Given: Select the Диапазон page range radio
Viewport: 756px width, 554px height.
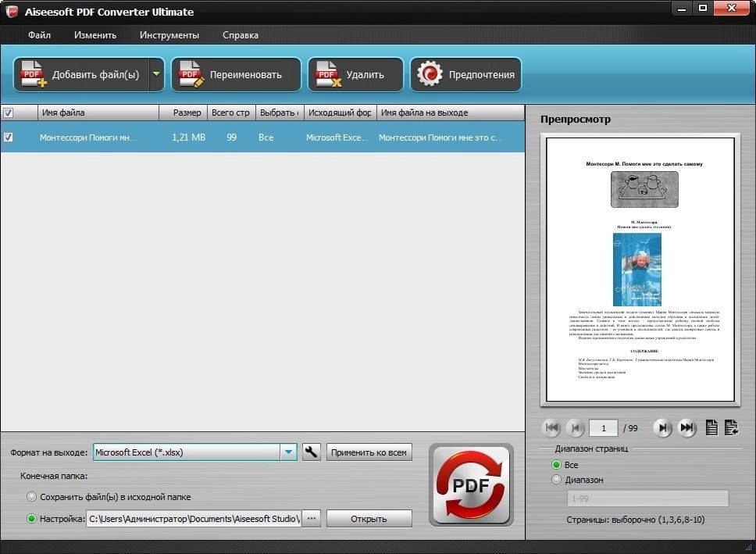Looking at the screenshot, I should [556, 480].
